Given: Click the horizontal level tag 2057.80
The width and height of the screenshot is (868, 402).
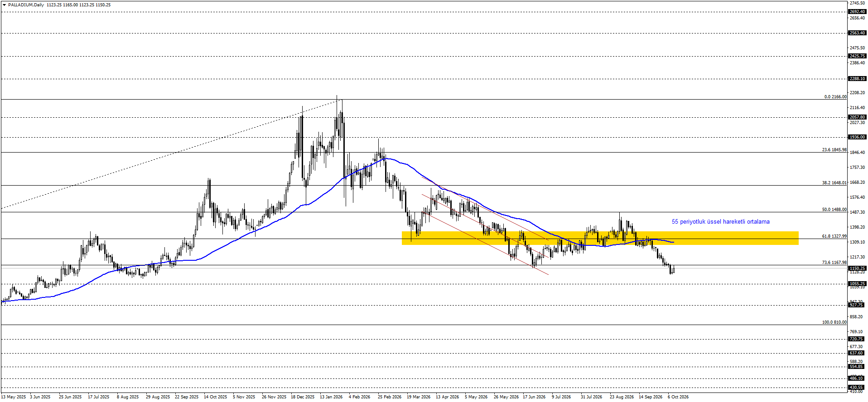Looking at the screenshot, I should coord(857,117).
